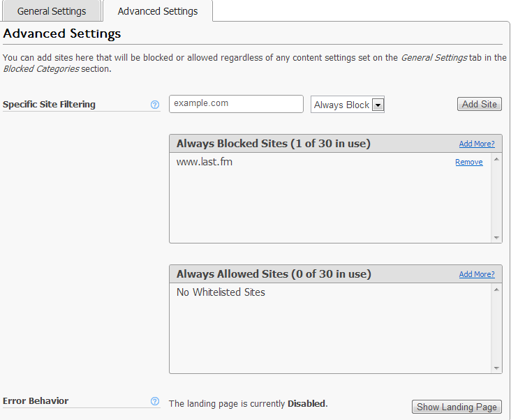Open help icon beside Error Behavior

[155, 401]
